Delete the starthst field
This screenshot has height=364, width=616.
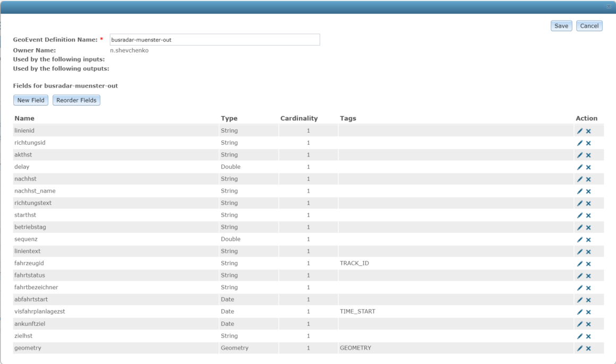(588, 215)
